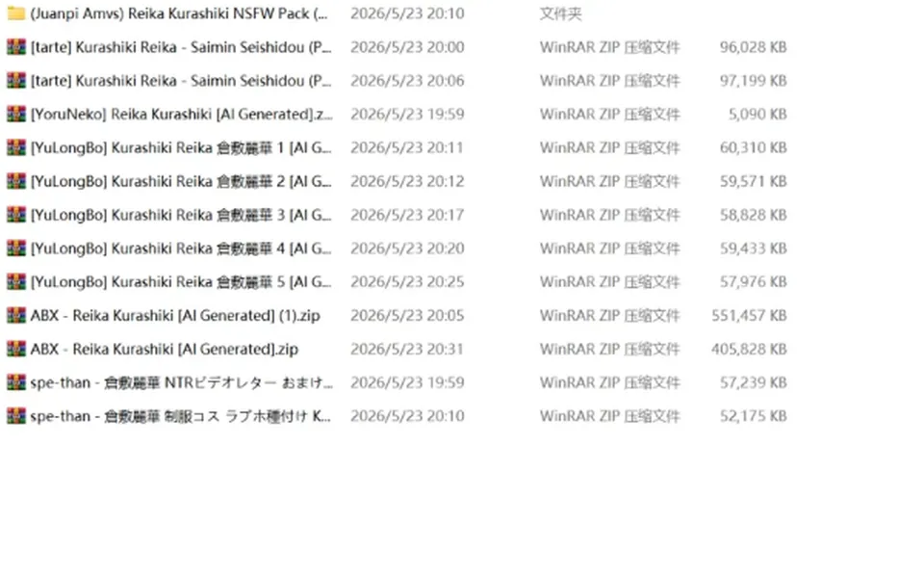
Task: Click the WinRAR icon of the [YoruNeko] archive
Action: click(16, 114)
